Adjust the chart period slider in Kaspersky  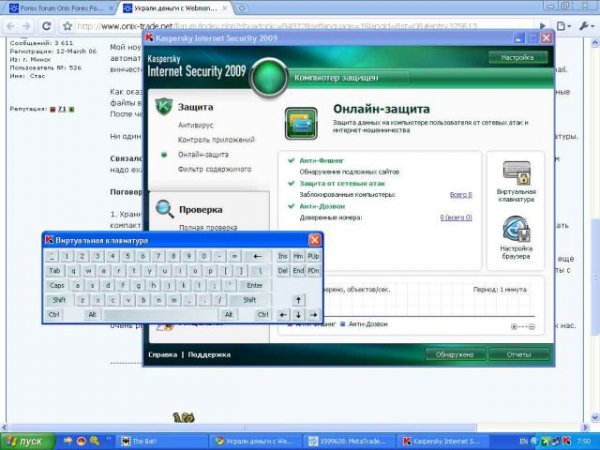pos(523,326)
